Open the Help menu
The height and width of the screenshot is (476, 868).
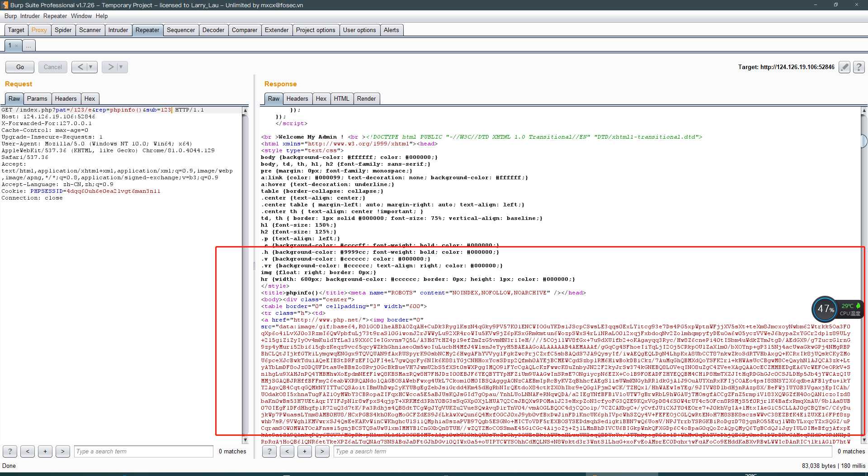102,16
